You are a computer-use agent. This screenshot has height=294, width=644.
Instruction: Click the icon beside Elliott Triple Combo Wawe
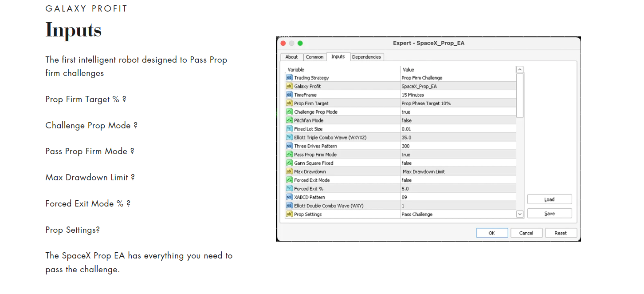289,137
